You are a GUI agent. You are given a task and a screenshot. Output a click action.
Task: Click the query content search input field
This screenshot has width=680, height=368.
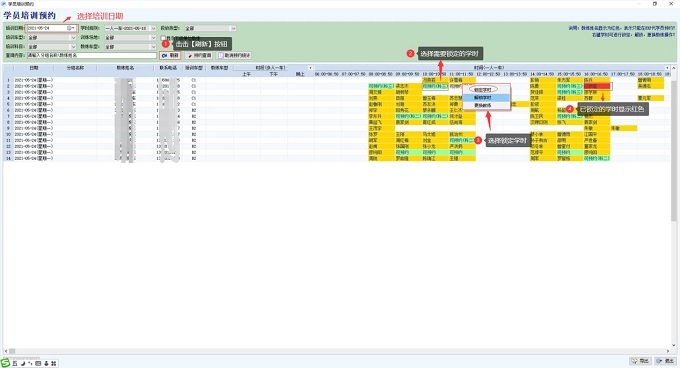pos(92,55)
